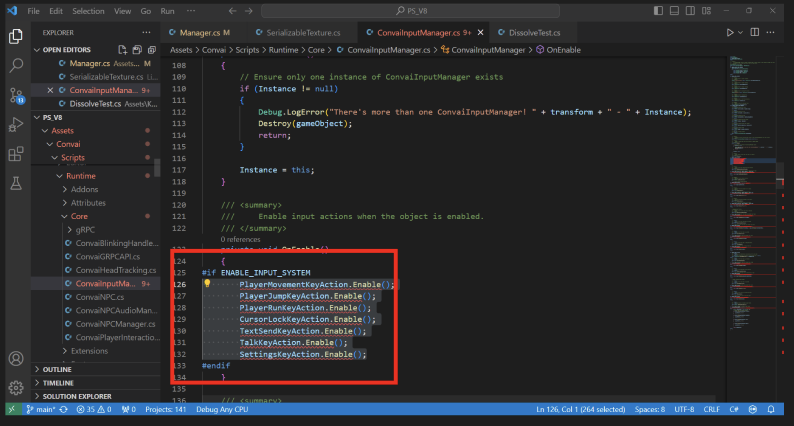Click the Copilot status icon in status bar
This screenshot has width=794, height=426.
753,409
